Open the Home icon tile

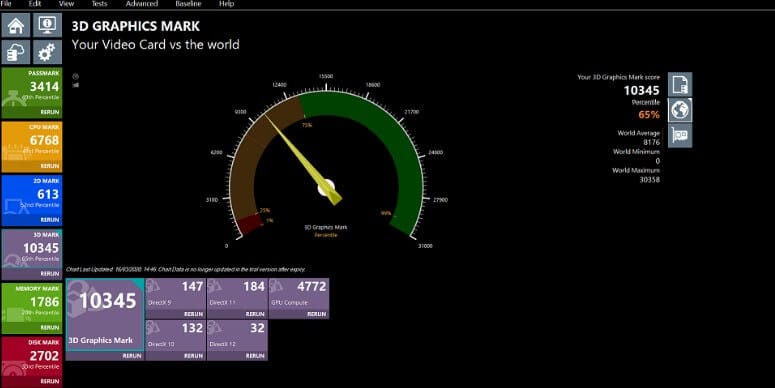point(16,25)
